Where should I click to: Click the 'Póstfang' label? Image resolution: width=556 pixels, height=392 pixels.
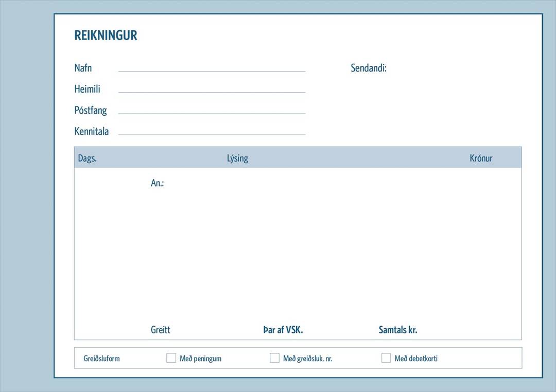tap(91, 110)
